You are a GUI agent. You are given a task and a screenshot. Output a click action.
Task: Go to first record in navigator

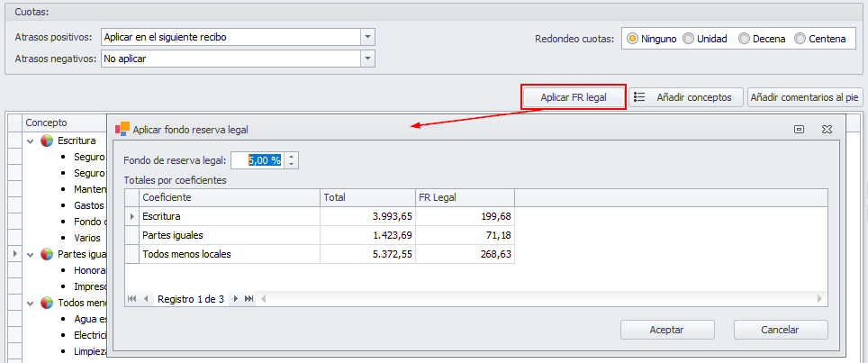132,299
